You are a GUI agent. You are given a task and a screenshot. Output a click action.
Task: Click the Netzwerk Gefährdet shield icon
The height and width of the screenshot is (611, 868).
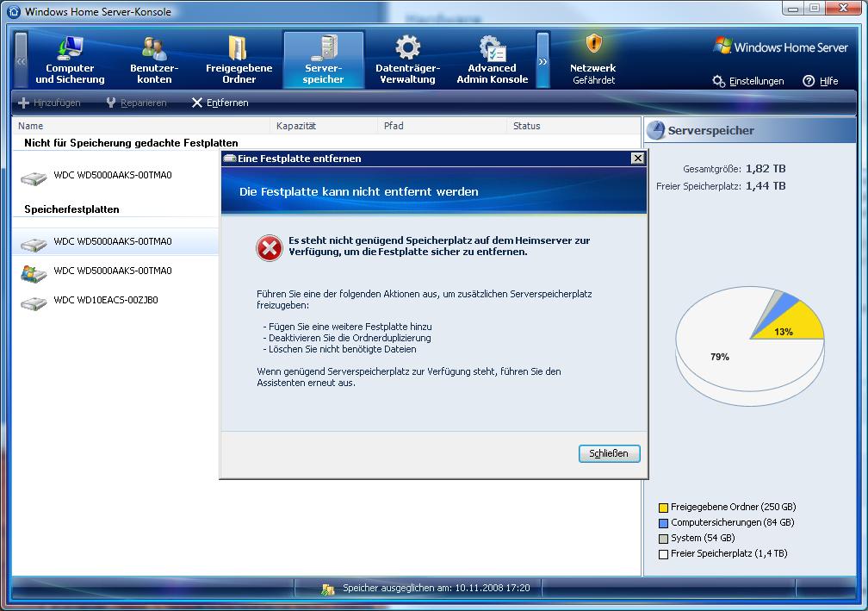pyautogui.click(x=593, y=43)
